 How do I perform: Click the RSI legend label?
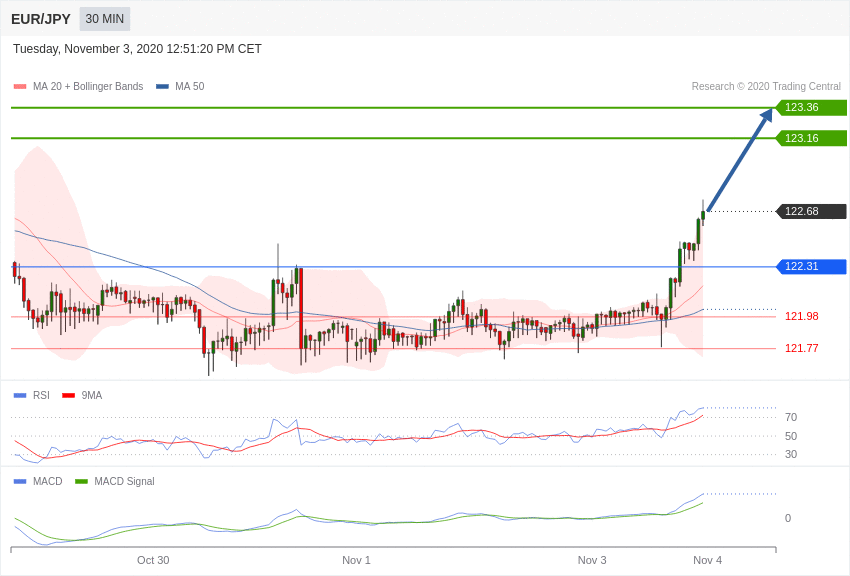tap(41, 395)
